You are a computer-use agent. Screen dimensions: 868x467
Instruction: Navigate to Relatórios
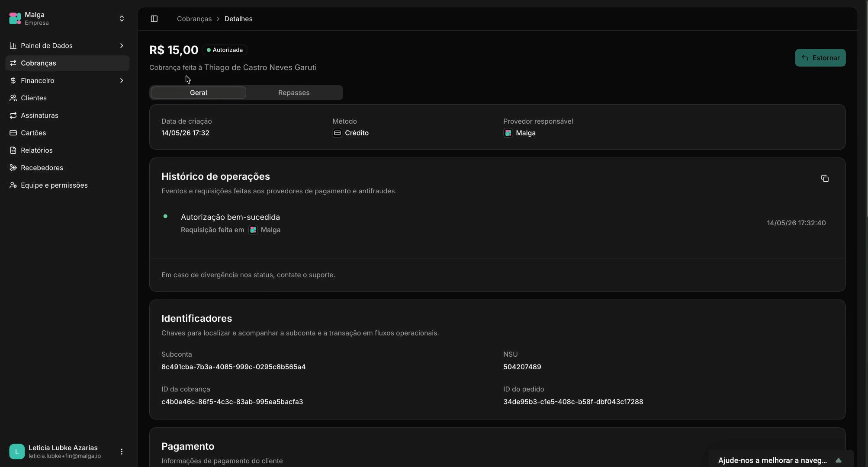(68, 150)
